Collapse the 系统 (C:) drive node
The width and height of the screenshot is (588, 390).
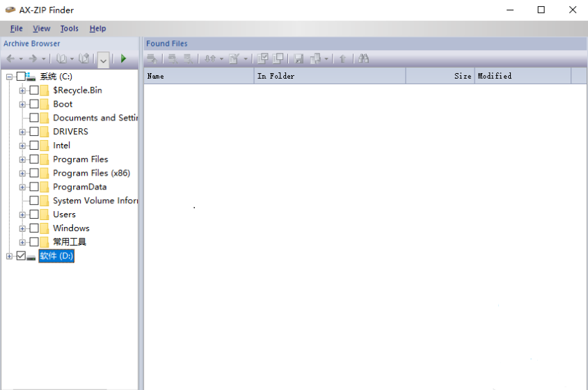(9, 77)
